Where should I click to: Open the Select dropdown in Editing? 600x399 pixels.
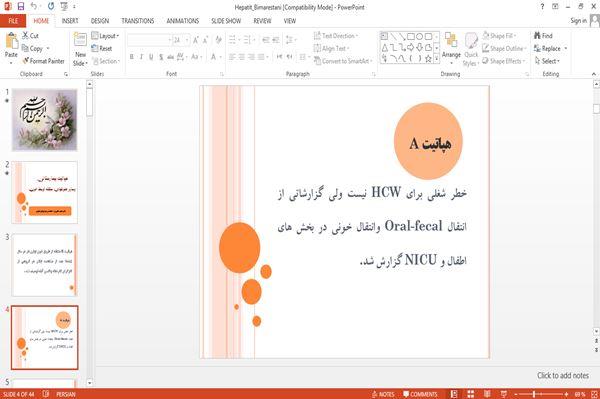547,61
